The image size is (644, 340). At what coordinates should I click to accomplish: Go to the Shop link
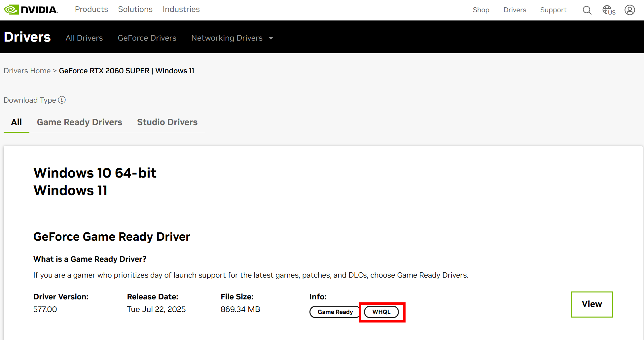pos(481,10)
